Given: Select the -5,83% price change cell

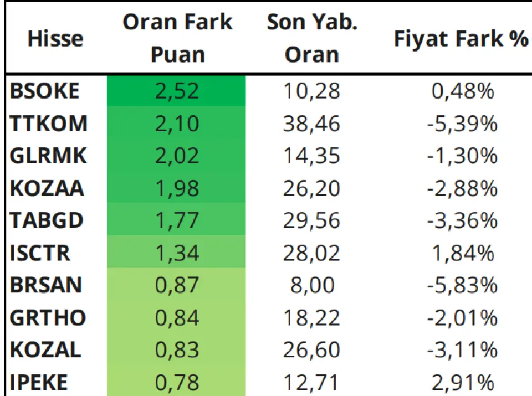Looking at the screenshot, I should 462,285.
